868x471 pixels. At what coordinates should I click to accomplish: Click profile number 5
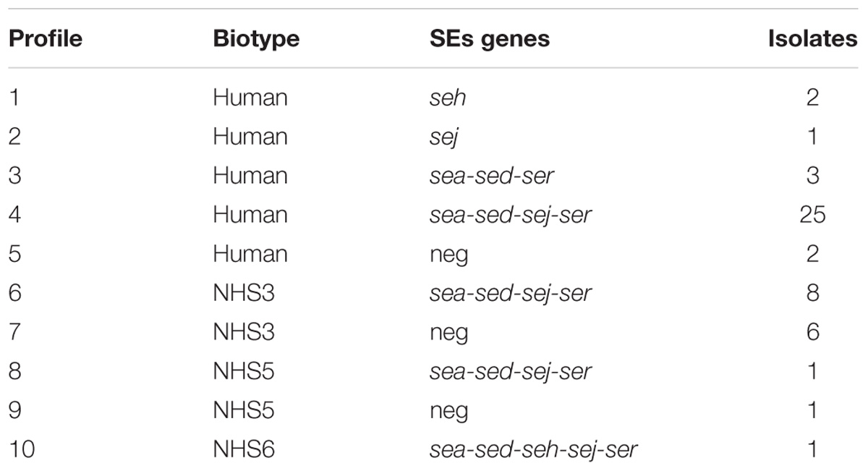coord(16,254)
